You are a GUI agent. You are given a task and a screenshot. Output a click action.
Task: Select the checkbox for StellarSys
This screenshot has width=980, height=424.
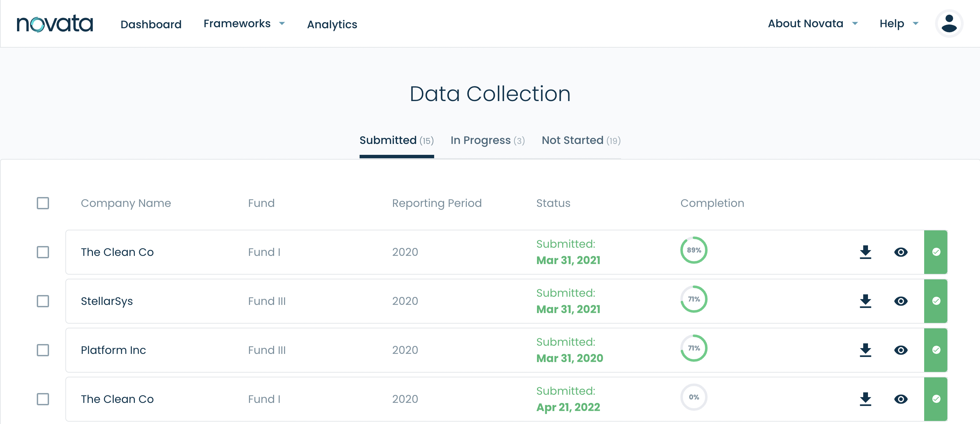43,301
